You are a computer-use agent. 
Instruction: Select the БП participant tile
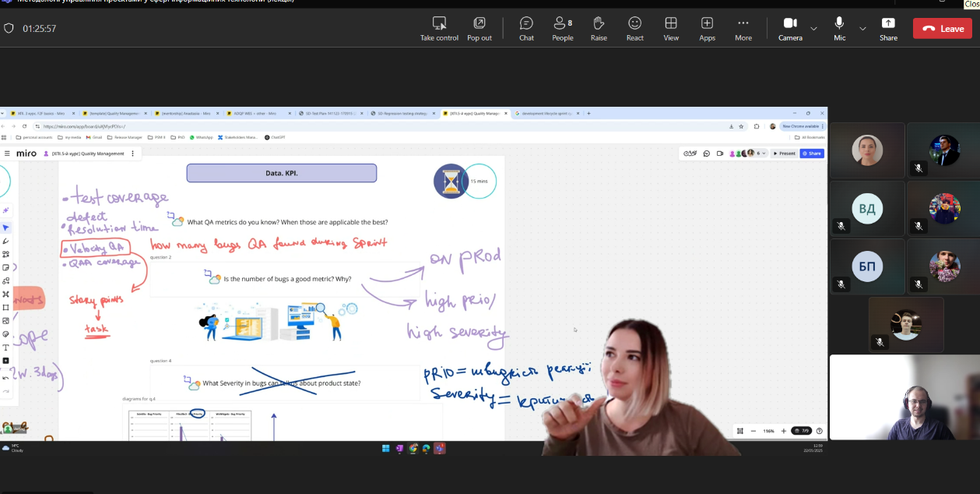point(867,266)
